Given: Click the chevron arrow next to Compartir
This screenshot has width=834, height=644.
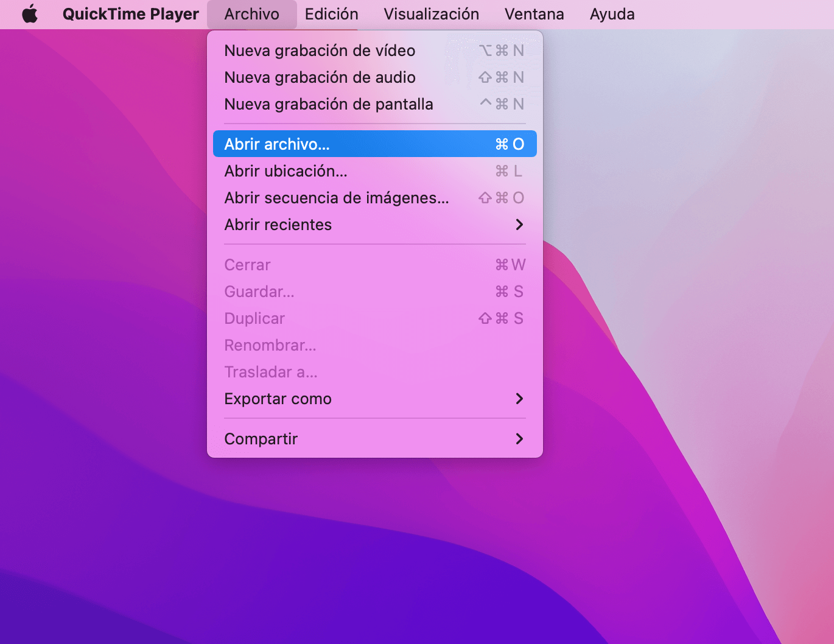Looking at the screenshot, I should (520, 438).
